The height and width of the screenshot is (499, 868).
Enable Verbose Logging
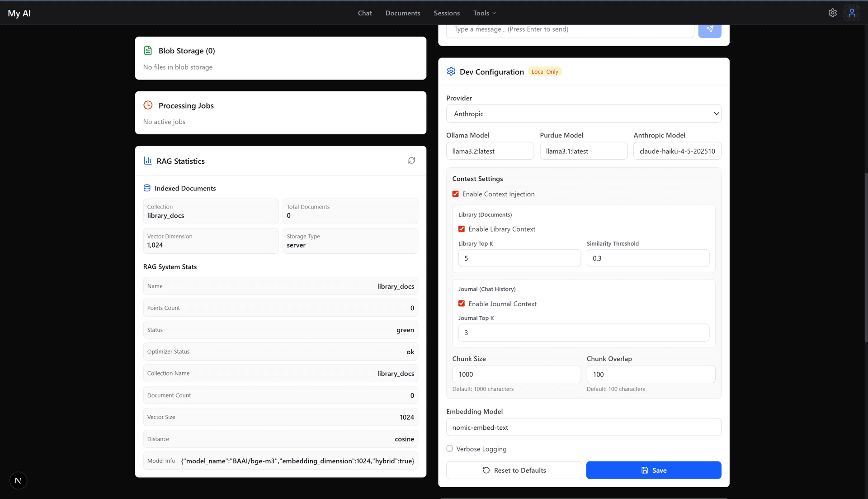(x=449, y=448)
